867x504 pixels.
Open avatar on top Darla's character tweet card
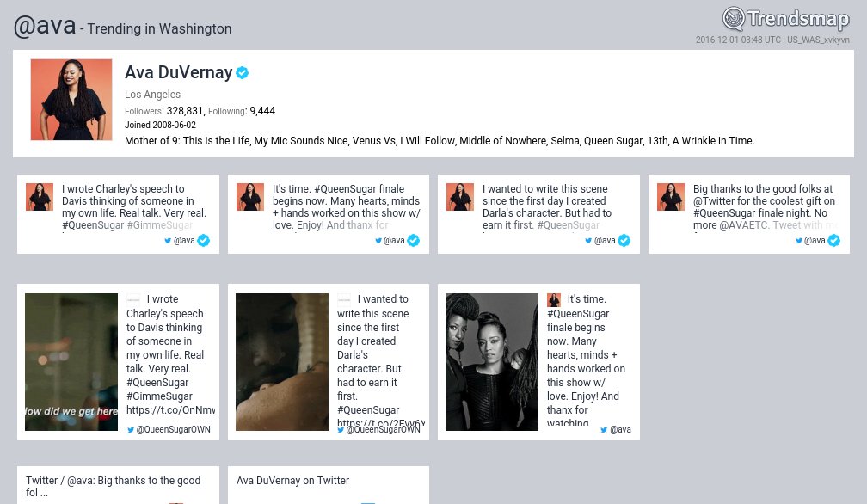click(x=460, y=197)
